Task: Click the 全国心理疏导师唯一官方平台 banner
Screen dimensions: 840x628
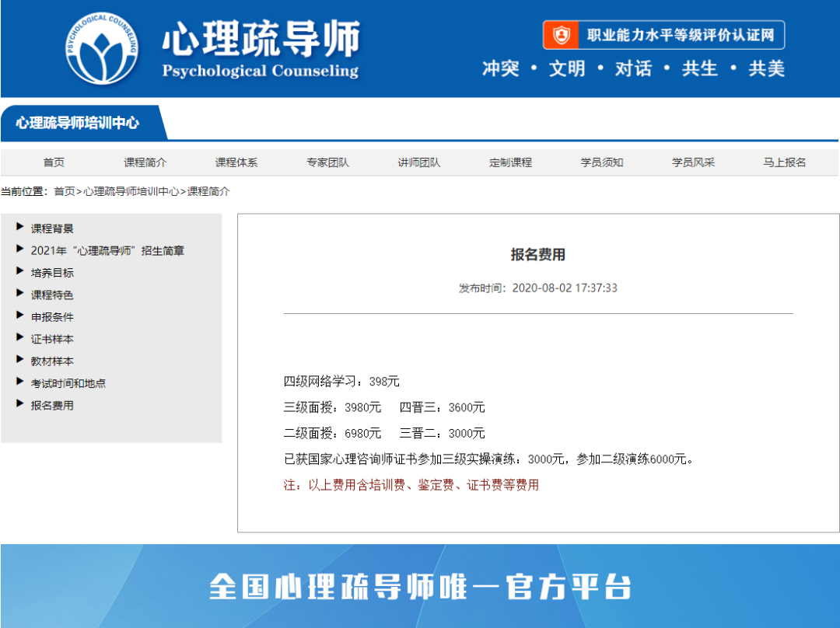Action: pos(420,586)
